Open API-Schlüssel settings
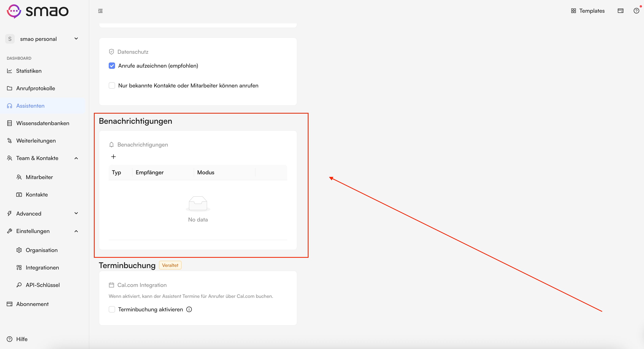Viewport: 644px width, 349px height. (42, 285)
